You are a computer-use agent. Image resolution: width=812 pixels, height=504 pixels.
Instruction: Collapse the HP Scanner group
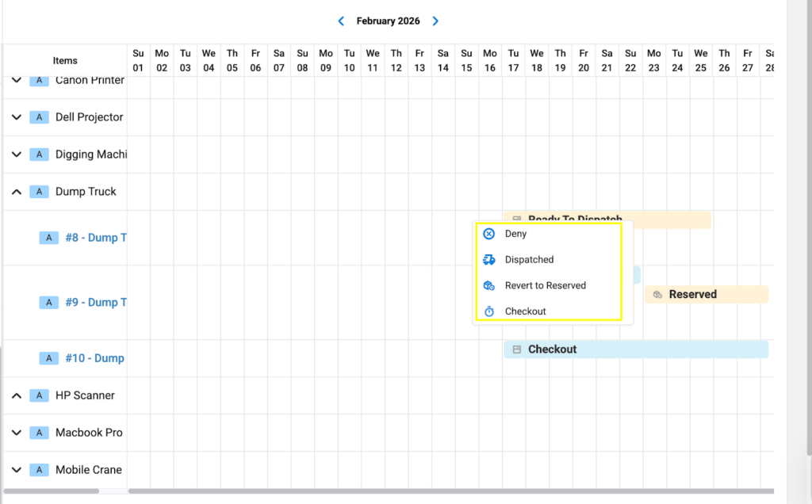tap(17, 395)
